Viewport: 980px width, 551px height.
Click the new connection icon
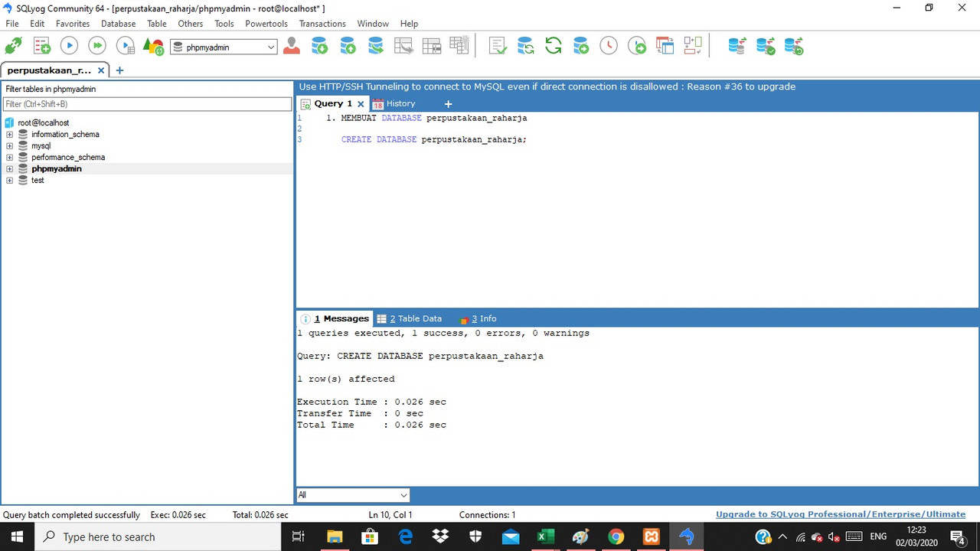(x=13, y=46)
